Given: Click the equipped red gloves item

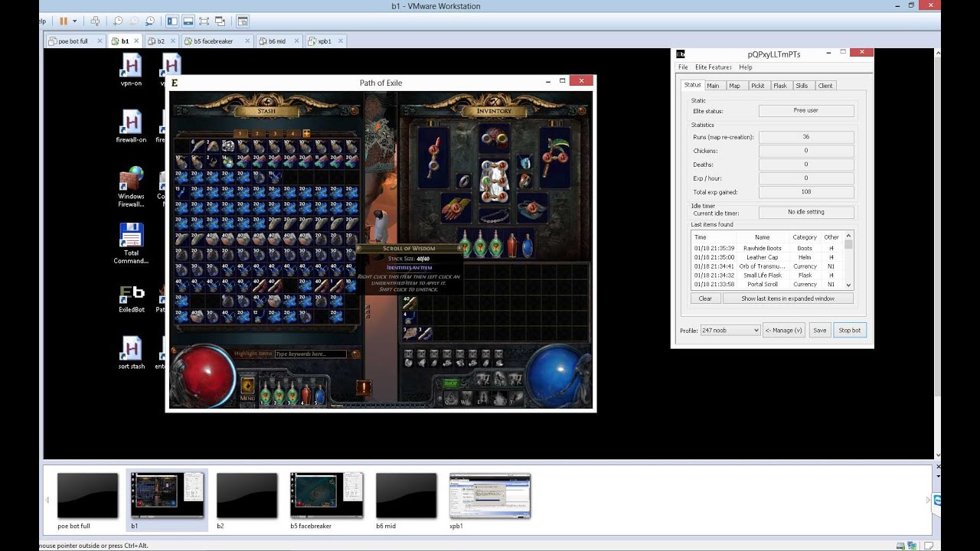Looking at the screenshot, I should point(455,207).
